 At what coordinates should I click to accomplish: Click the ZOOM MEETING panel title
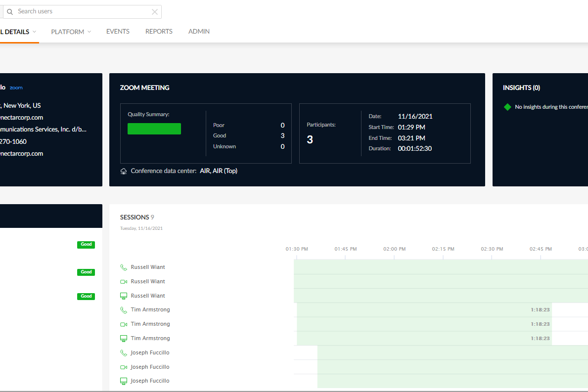pos(145,87)
